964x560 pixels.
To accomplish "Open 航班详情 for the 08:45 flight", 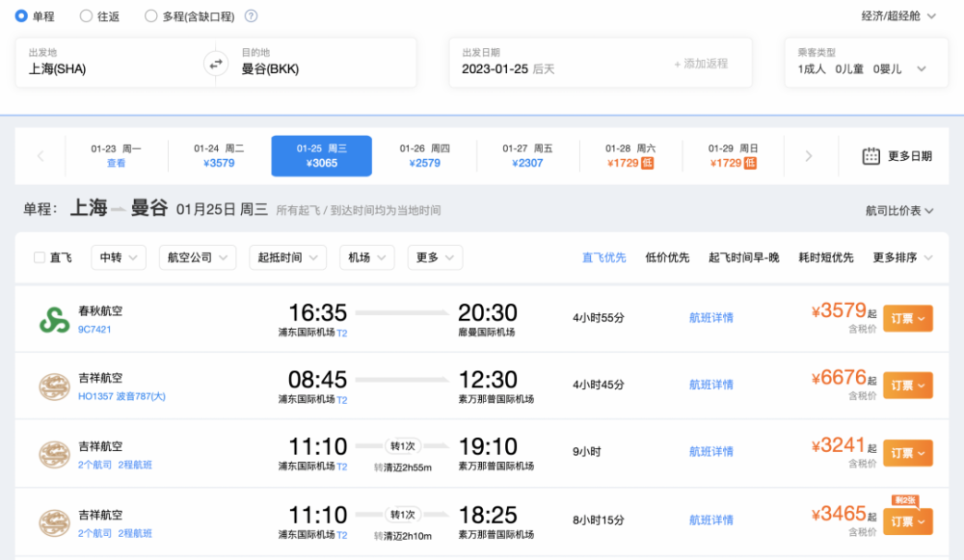I will click(710, 385).
